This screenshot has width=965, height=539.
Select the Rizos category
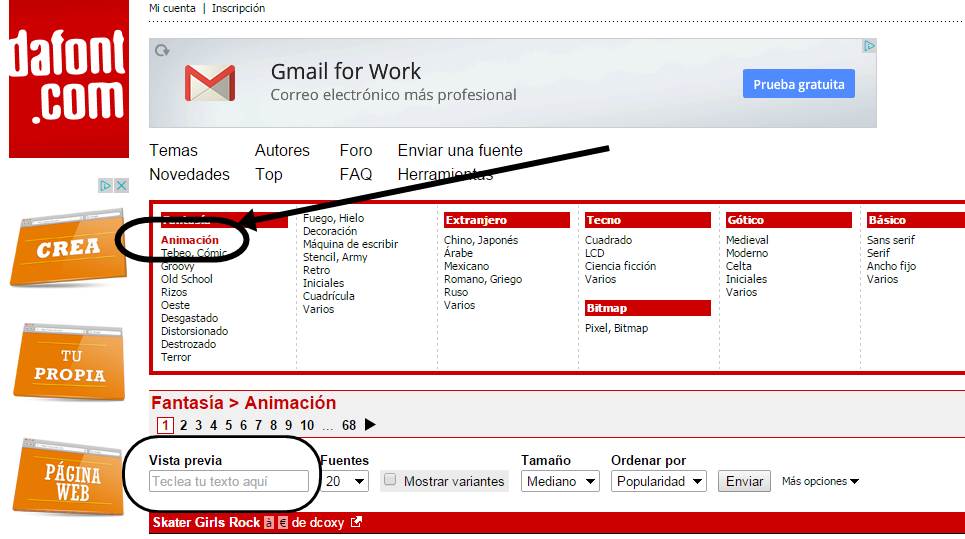pyautogui.click(x=174, y=292)
